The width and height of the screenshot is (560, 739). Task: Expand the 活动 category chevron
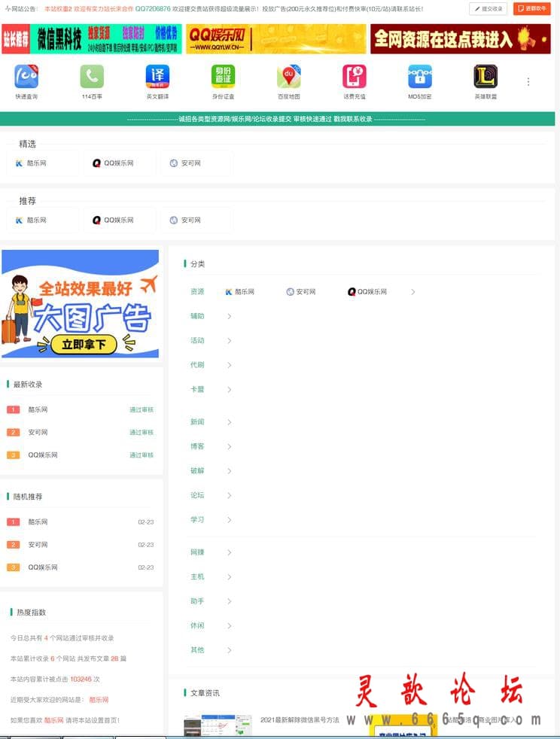(229, 340)
